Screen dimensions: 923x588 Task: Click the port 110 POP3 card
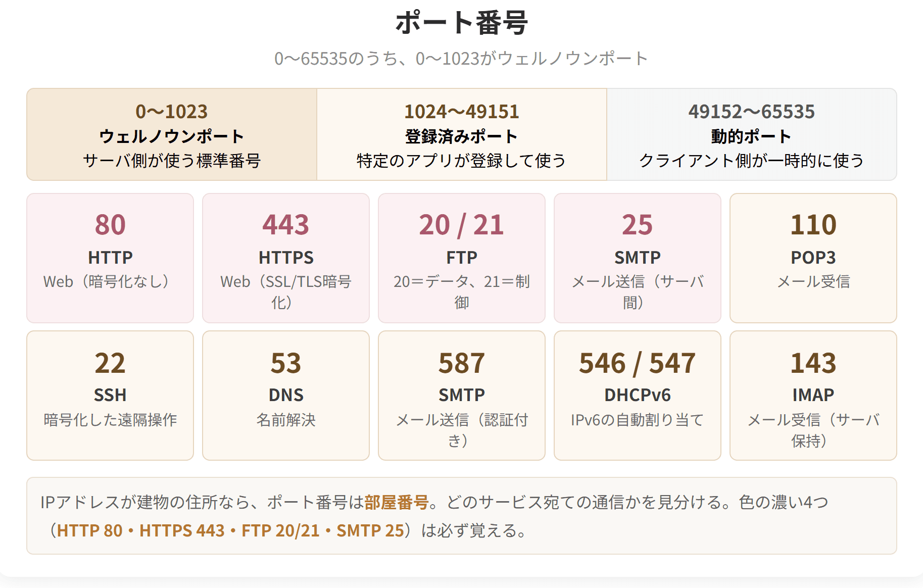click(813, 258)
